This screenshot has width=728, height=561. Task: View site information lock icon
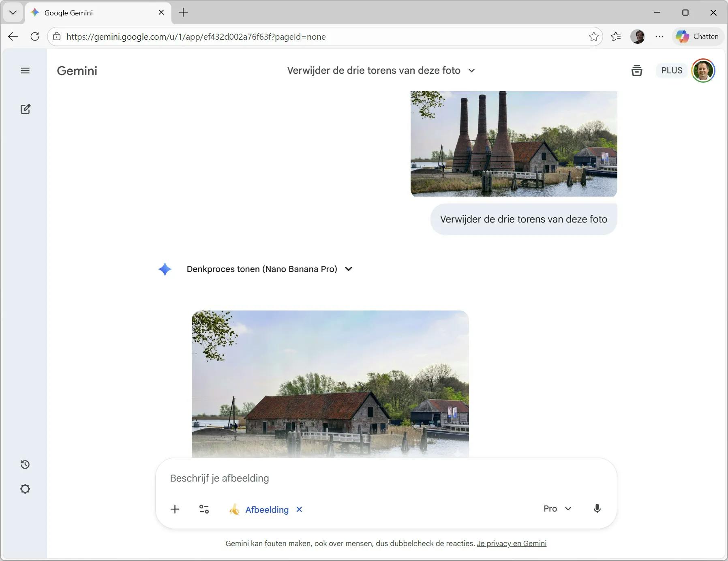(x=57, y=36)
